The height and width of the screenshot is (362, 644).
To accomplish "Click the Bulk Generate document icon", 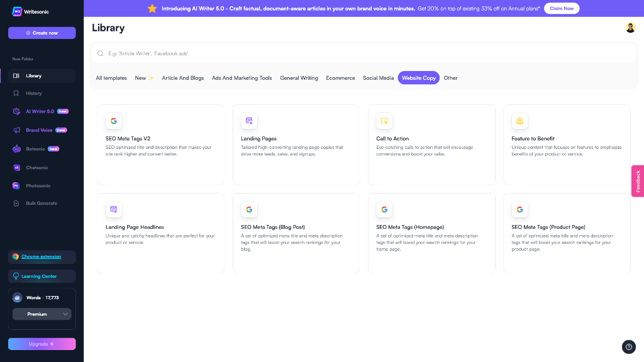I will 16,203.
